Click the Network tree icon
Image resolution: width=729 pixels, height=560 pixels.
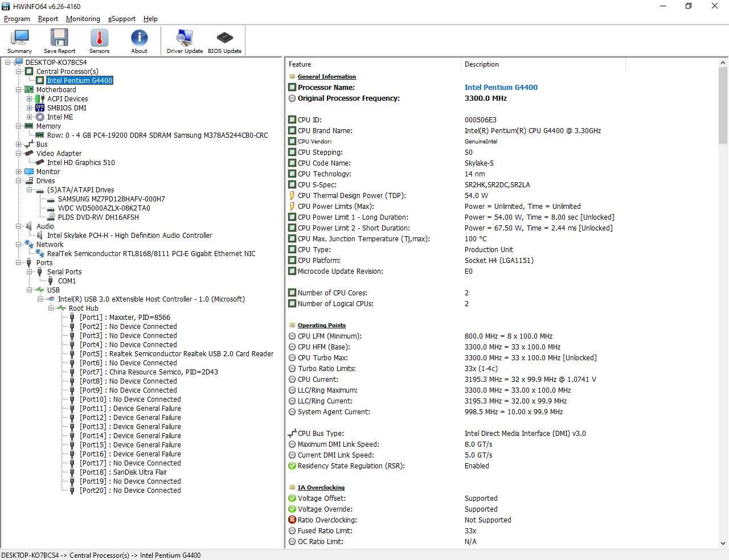pyautogui.click(x=29, y=244)
